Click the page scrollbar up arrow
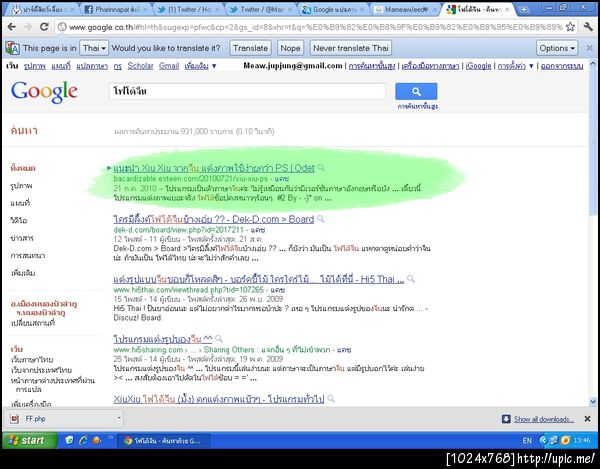 [592, 64]
